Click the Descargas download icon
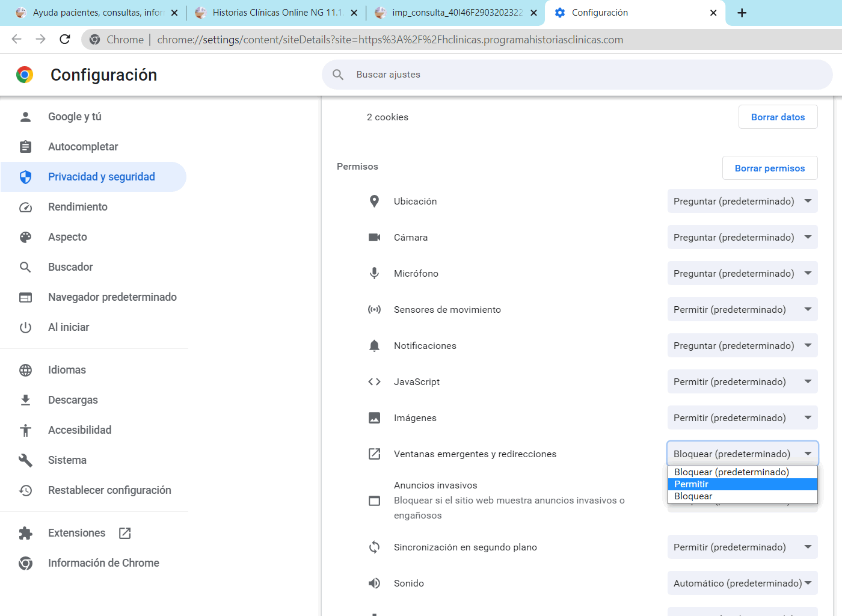The height and width of the screenshot is (616, 842). (x=25, y=399)
